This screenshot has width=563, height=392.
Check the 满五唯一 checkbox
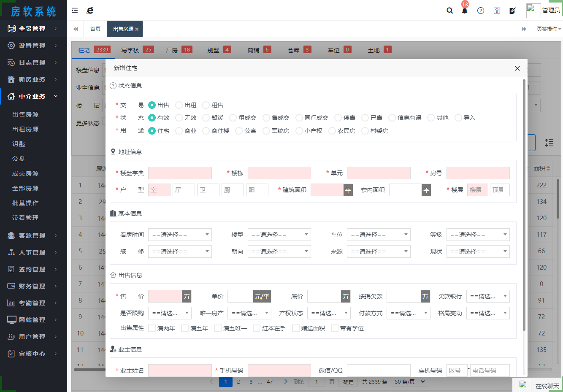pos(218,328)
